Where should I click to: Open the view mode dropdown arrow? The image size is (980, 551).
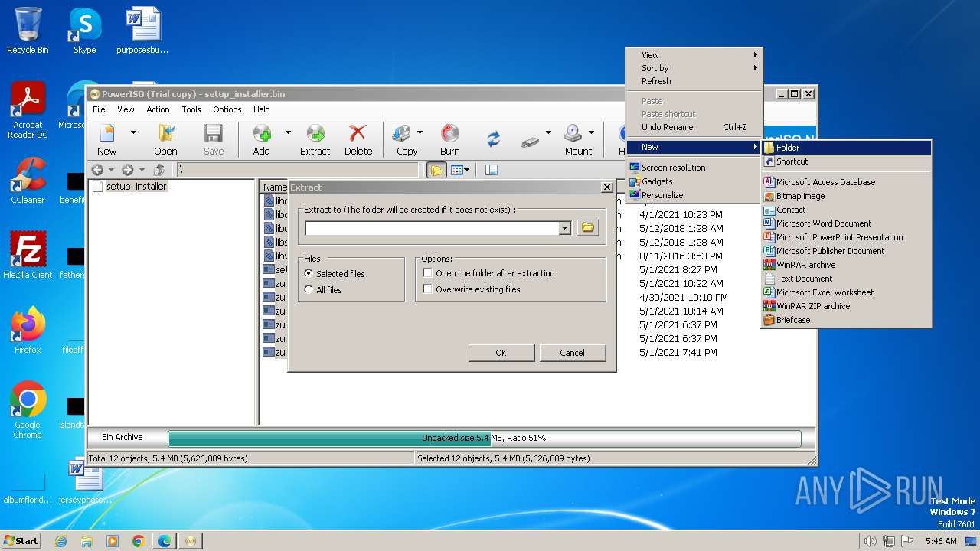pos(468,170)
